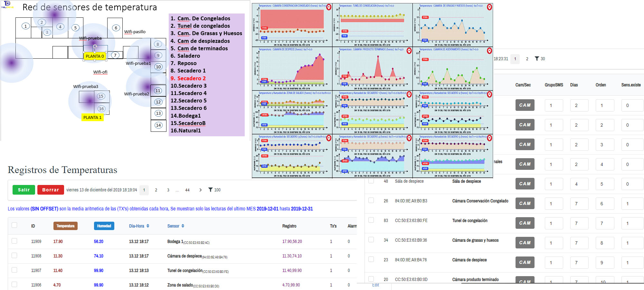Viewport: 644px width, 290px height.
Task: Sort by the Sensor column arrows
Action: 183,226
